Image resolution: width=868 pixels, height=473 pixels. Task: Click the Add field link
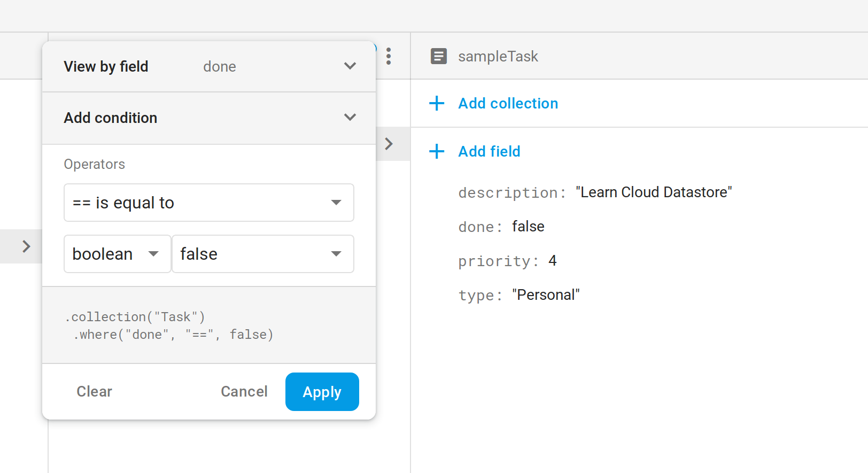pyautogui.click(x=489, y=151)
